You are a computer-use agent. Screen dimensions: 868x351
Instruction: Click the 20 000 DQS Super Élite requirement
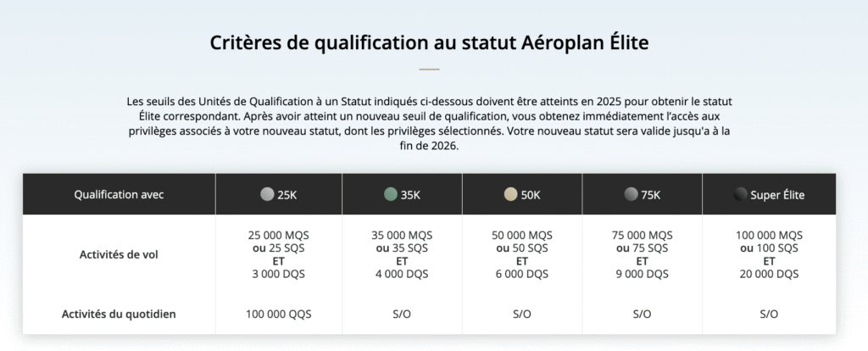point(769,274)
